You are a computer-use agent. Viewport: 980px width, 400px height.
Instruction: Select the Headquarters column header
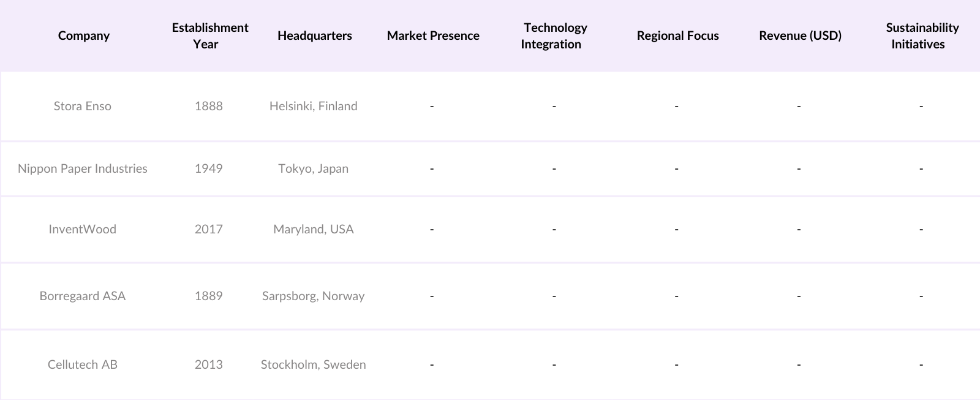pos(314,36)
